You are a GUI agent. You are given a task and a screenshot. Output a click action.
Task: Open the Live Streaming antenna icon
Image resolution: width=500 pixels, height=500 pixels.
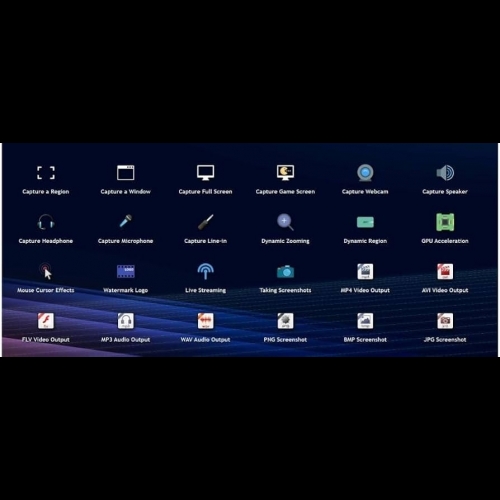click(x=205, y=271)
